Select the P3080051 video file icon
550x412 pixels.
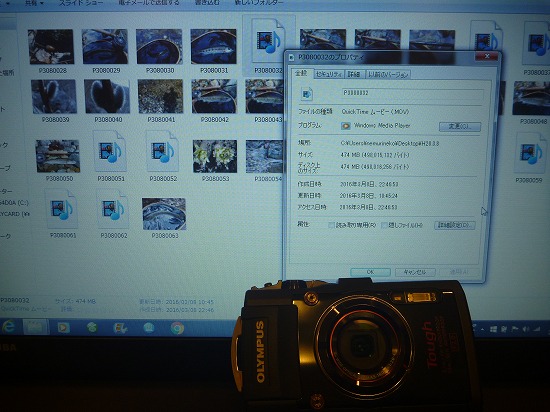tap(110, 151)
